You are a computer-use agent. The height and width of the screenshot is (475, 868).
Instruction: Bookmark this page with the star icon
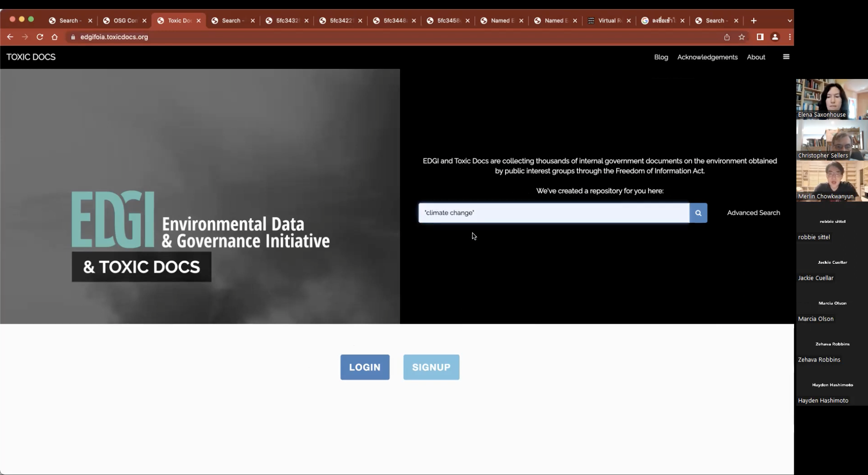[742, 37]
